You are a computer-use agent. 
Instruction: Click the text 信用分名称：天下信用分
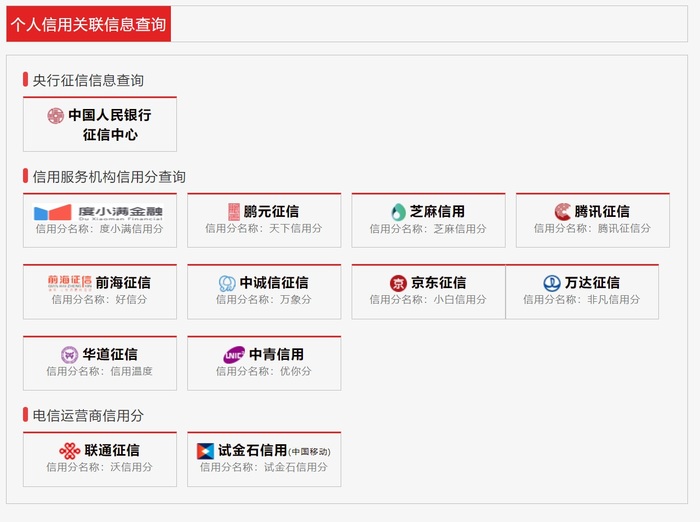(x=263, y=229)
